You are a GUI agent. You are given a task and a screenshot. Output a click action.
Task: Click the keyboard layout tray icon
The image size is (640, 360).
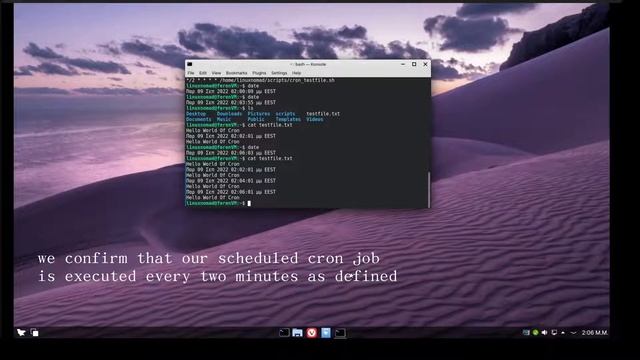(x=526, y=333)
